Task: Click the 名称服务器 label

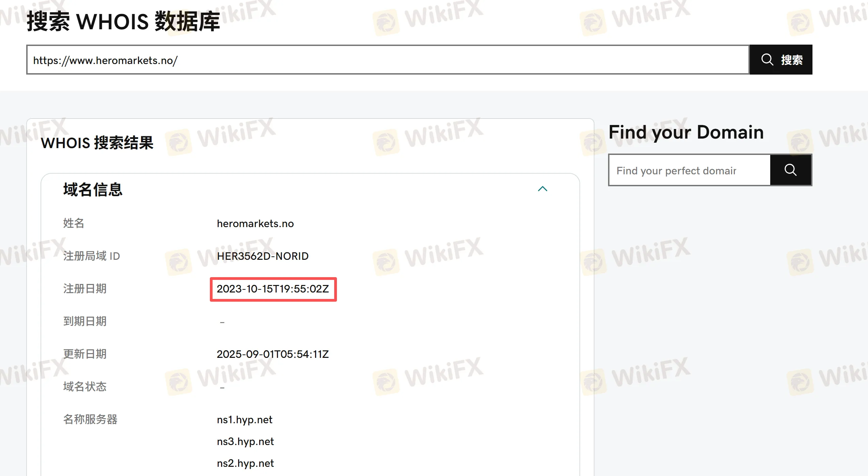Action: (x=90, y=419)
